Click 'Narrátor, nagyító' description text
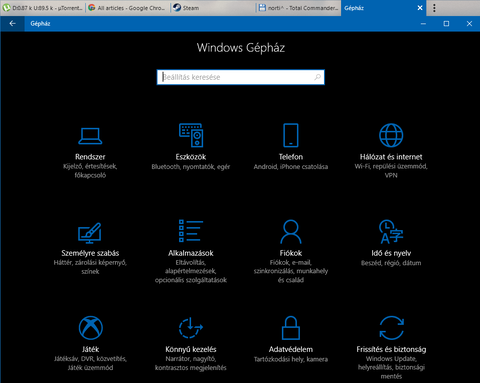480x383 pixels. click(x=191, y=359)
